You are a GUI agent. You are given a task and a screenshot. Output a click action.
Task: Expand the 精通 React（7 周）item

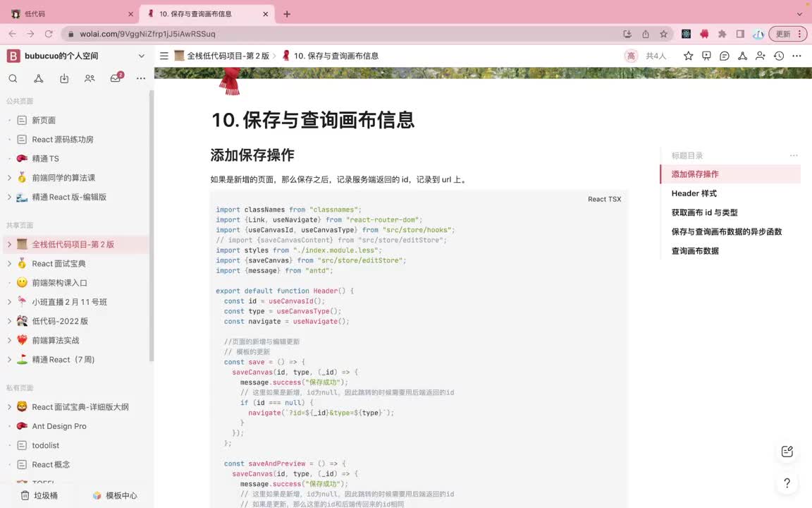9,359
